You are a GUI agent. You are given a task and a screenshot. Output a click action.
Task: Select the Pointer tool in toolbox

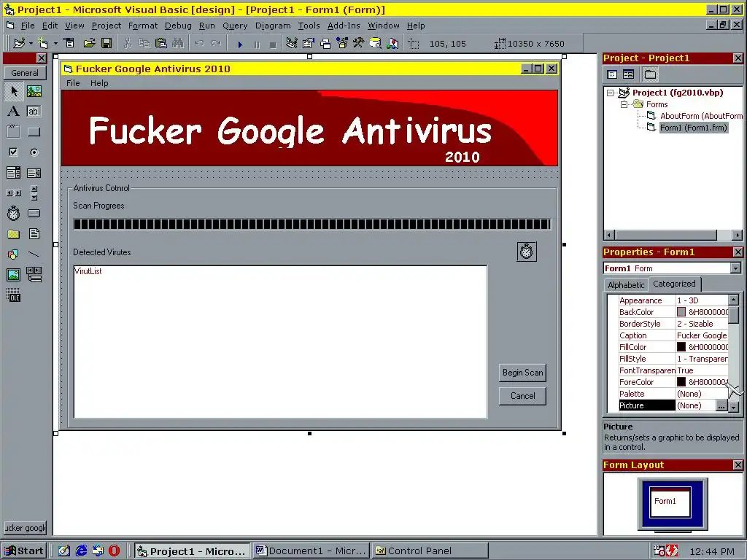14,91
